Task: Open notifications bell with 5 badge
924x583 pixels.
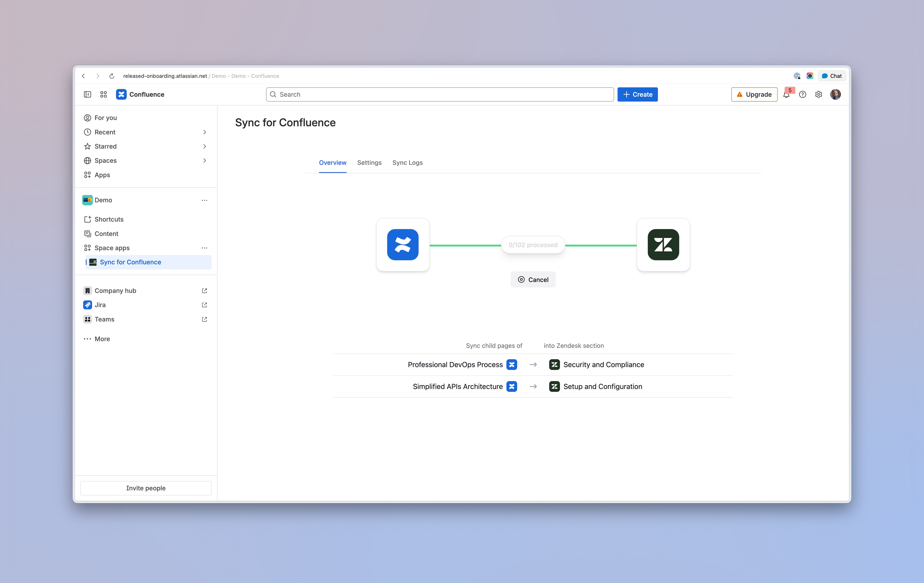Action: [x=786, y=95]
